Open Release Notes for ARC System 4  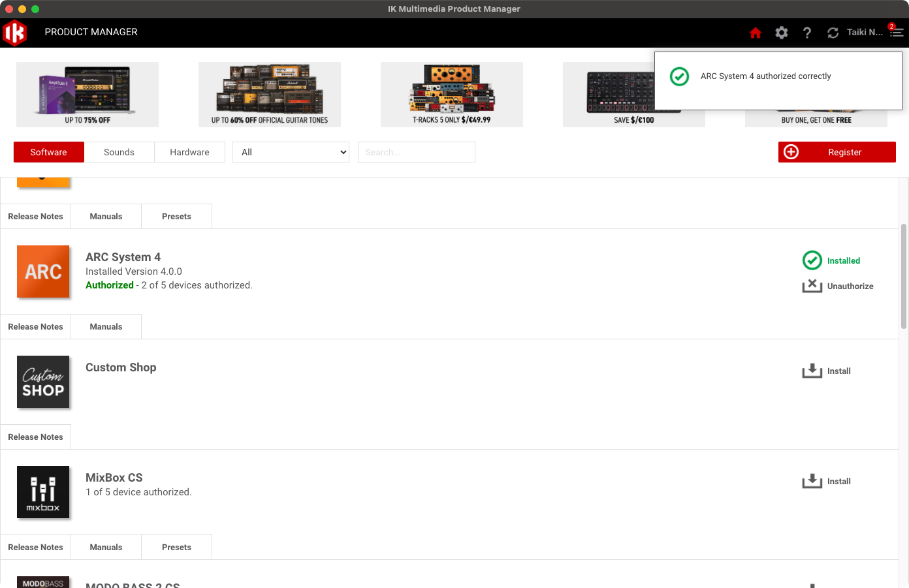(36, 326)
